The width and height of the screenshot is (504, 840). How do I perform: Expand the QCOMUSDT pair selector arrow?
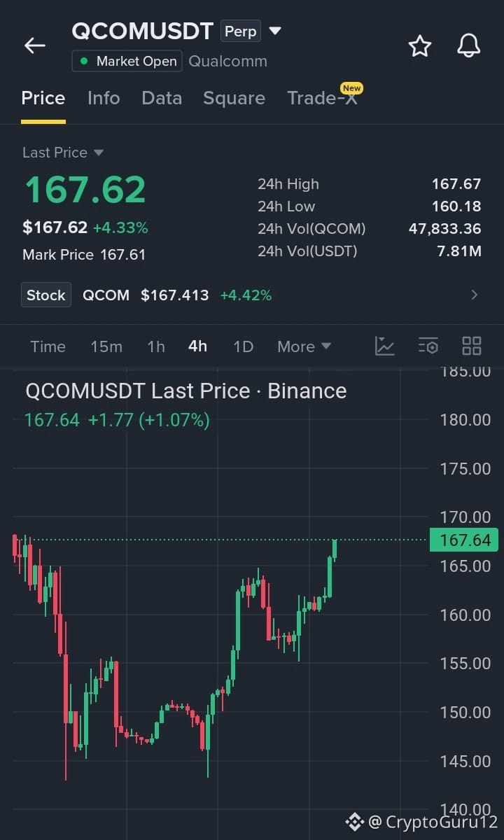click(275, 31)
